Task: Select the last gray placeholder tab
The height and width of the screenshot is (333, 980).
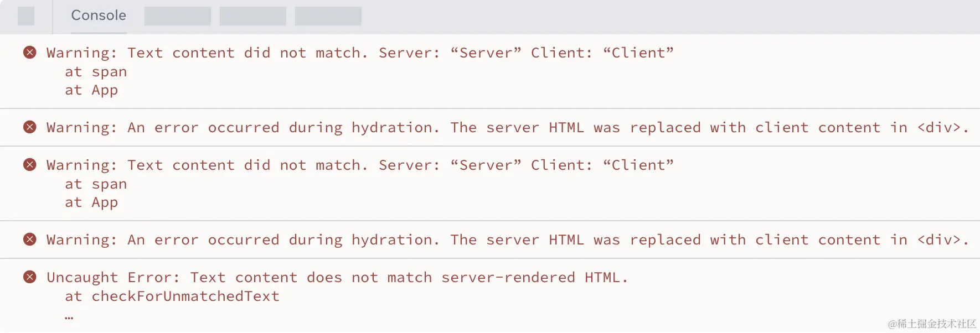Action: click(x=328, y=16)
